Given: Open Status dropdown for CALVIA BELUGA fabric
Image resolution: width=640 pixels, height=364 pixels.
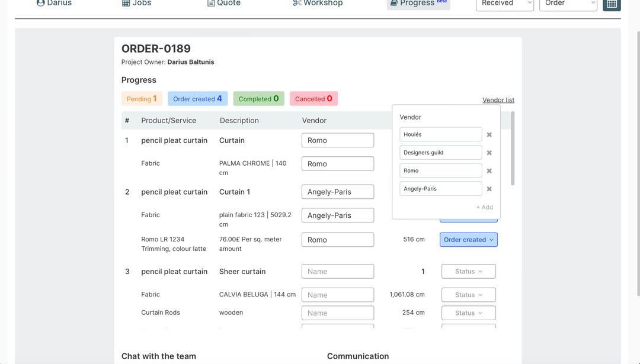Looking at the screenshot, I should point(469,295).
